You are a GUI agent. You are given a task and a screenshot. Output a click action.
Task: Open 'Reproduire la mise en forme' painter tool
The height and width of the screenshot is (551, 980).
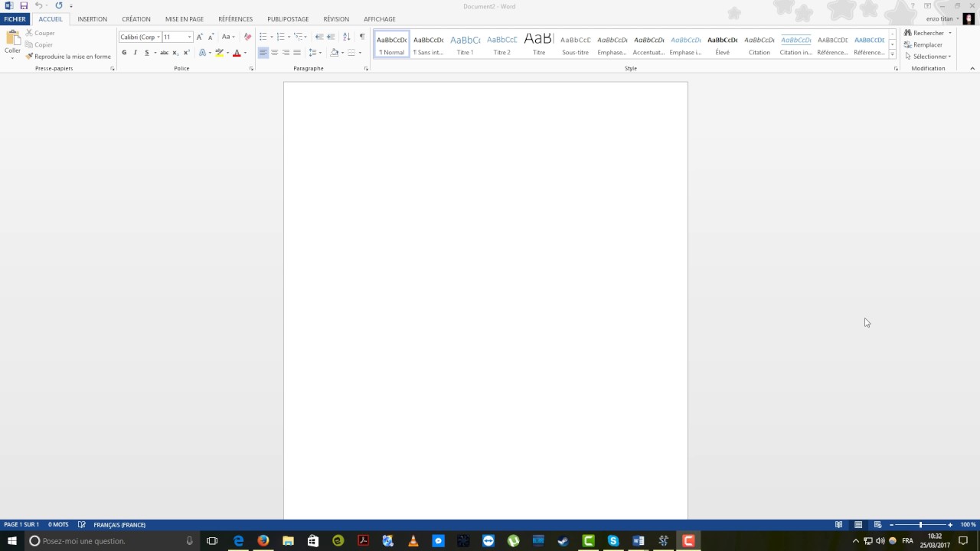(x=73, y=56)
